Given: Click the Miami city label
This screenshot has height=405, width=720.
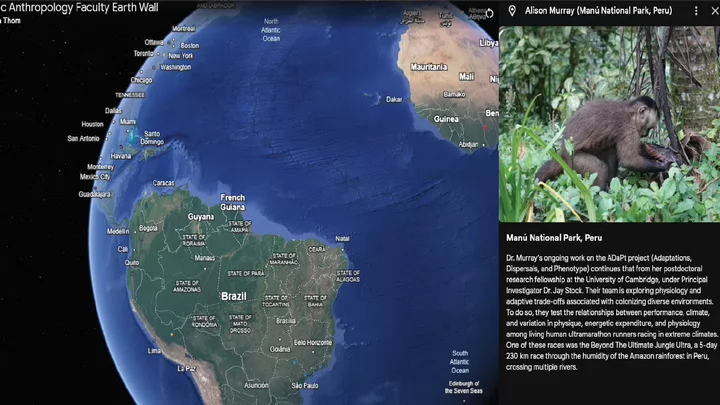Looking at the screenshot, I should point(128,122).
